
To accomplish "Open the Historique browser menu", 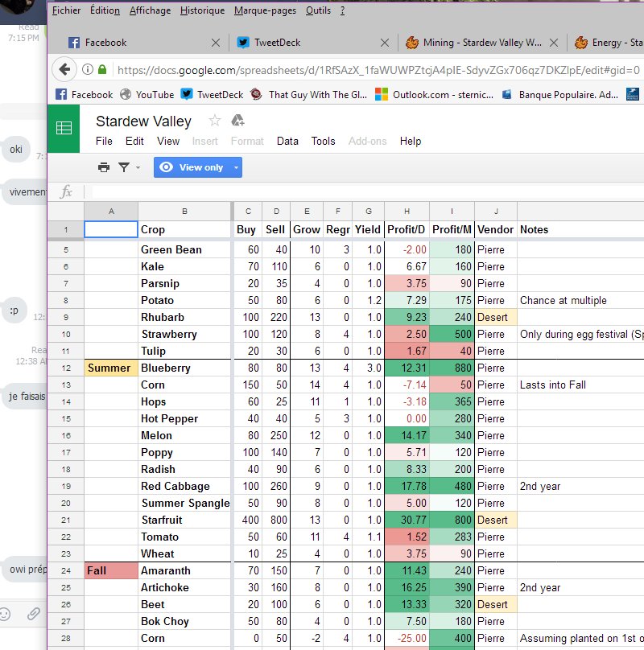I will click(202, 10).
